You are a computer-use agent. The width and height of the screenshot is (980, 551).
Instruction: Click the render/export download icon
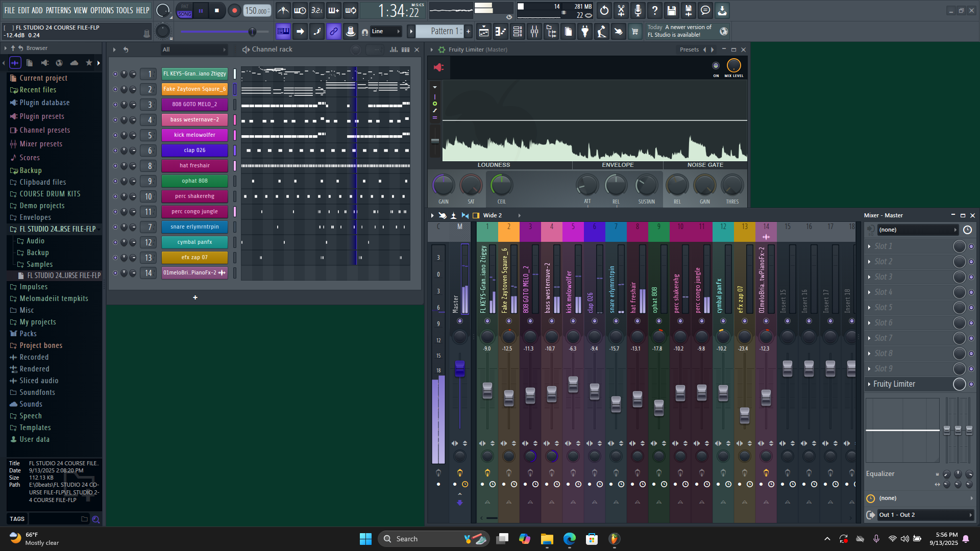point(722,10)
